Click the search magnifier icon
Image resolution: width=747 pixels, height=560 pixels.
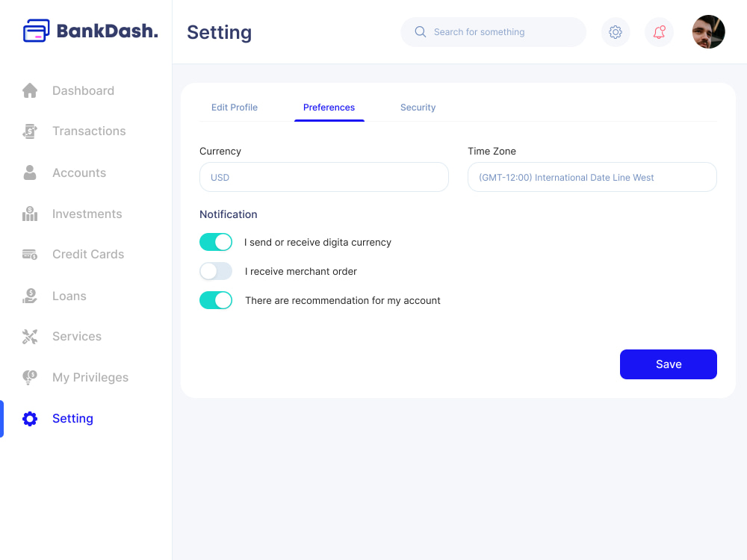coord(420,32)
